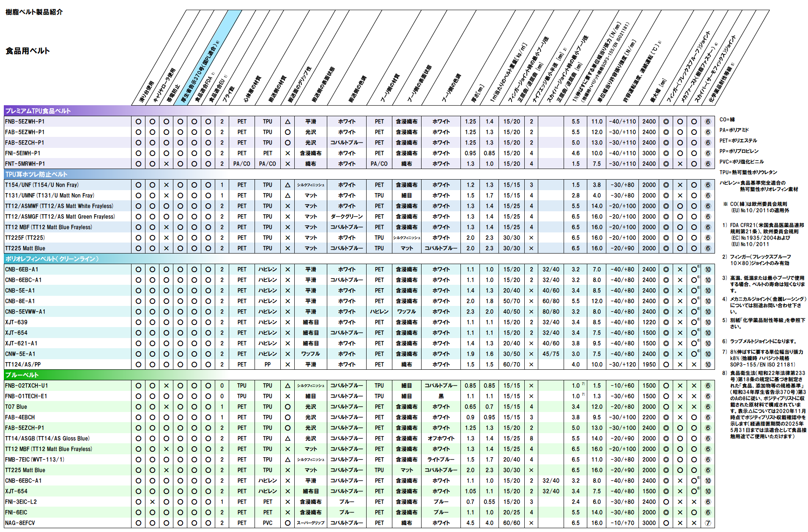The height and width of the screenshot is (532, 808).
Task: Click the スーパーグリップ cell in NAG-8EFCV row
Action: [310, 523]
